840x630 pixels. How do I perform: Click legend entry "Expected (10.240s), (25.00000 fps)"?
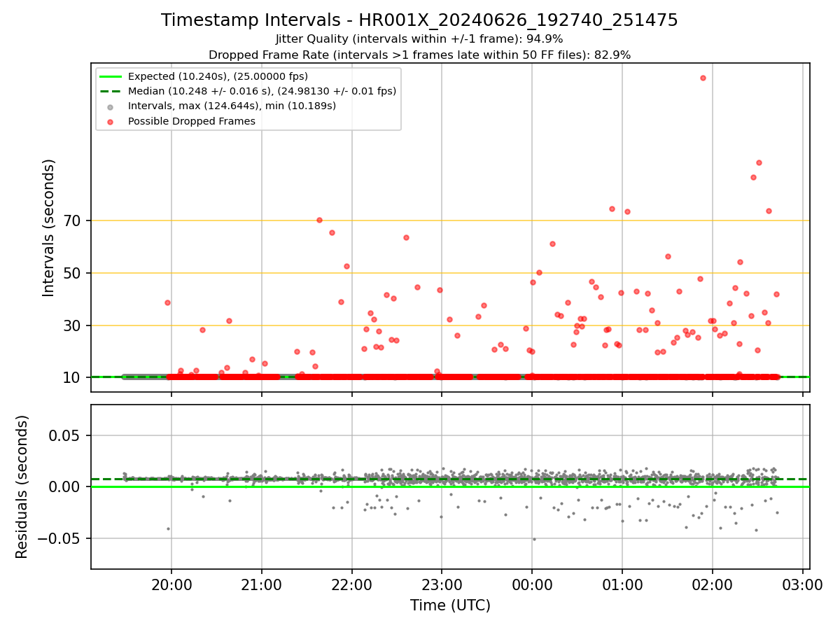(x=218, y=76)
